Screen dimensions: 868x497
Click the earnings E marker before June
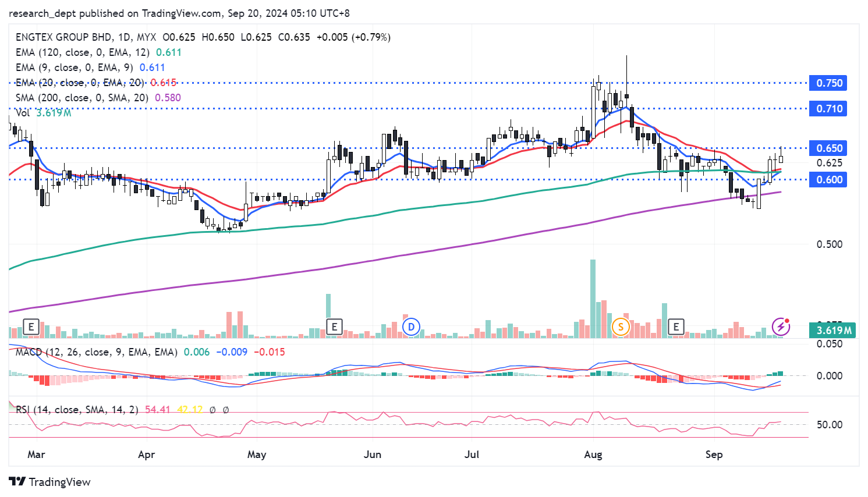(334, 327)
